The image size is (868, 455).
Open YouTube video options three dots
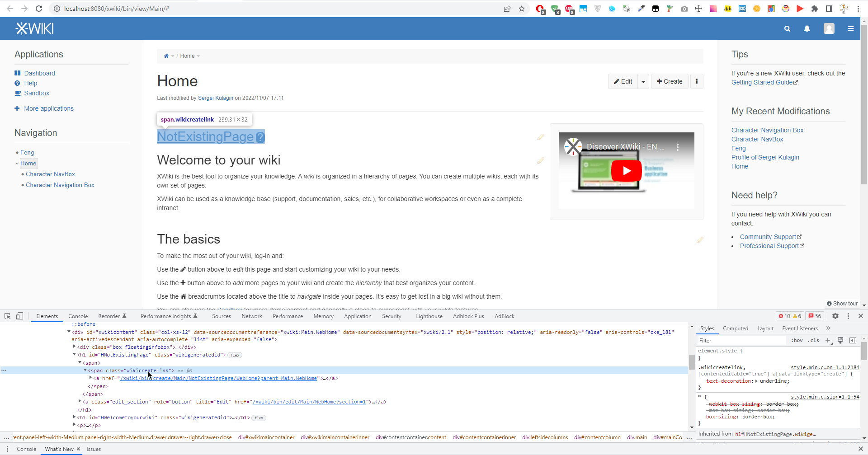677,147
